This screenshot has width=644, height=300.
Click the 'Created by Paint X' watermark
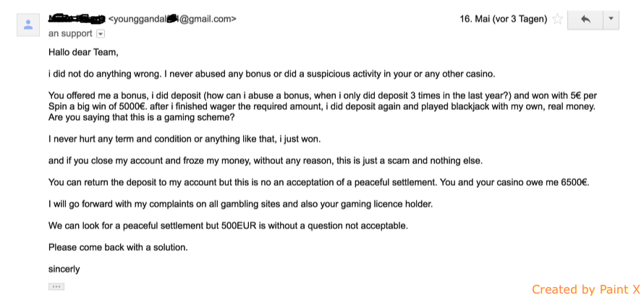pos(586,289)
